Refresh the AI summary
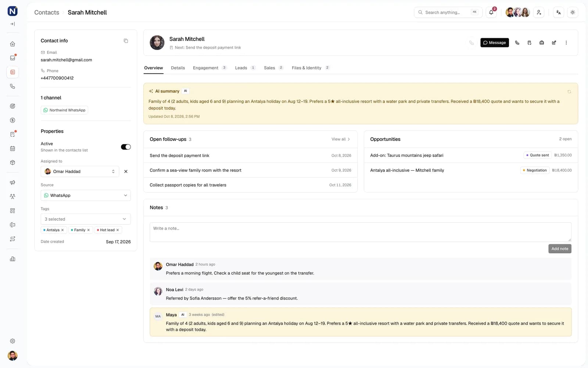Image resolution: width=588 pixels, height=368 pixels. 569,92
